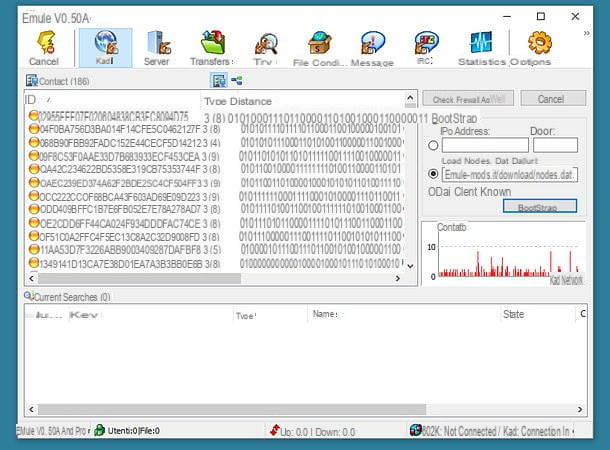Click the Name column header in searches

(405, 314)
